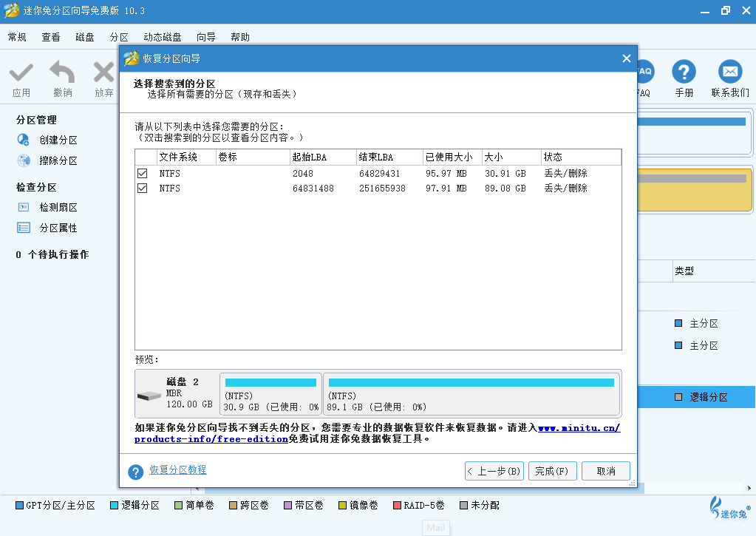
Task: Sort by the 已使用大小 column header
Action: (x=453, y=157)
